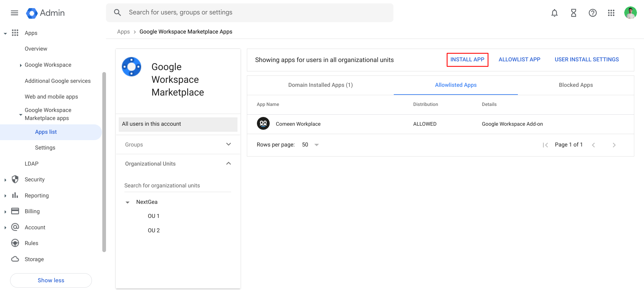The image size is (644, 295).
Task: Go to the next results page
Action: pyautogui.click(x=614, y=145)
